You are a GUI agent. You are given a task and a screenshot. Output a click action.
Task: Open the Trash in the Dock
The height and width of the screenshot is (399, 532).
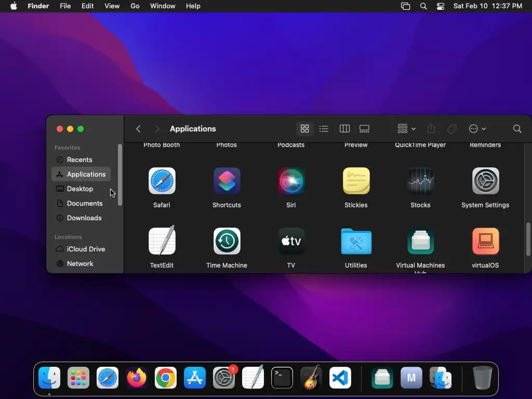tap(483, 378)
